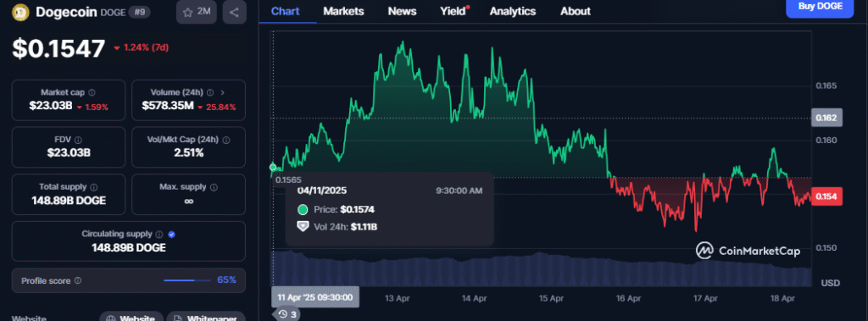
Task: Click the 13 Apr date axis label
Action: pos(397,298)
